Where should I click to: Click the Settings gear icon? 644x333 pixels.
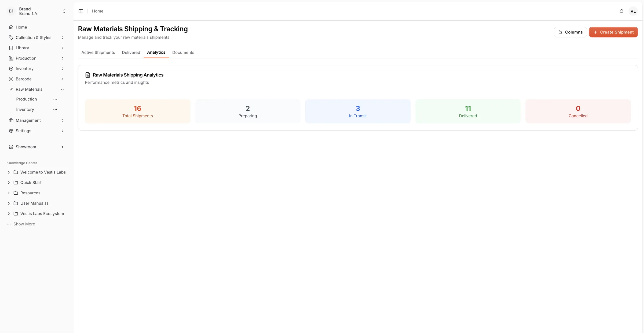pos(11,131)
